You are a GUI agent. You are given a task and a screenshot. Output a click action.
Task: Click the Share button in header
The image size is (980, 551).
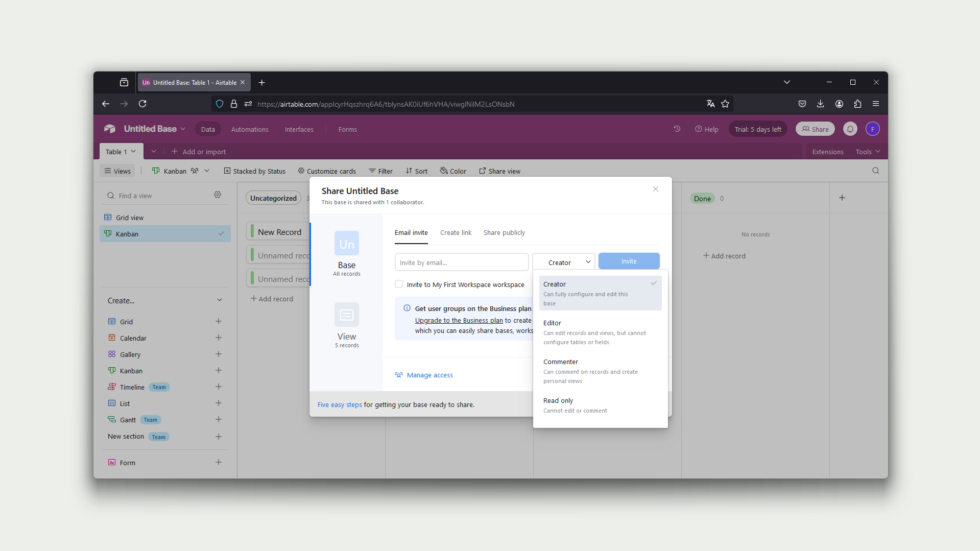(815, 129)
